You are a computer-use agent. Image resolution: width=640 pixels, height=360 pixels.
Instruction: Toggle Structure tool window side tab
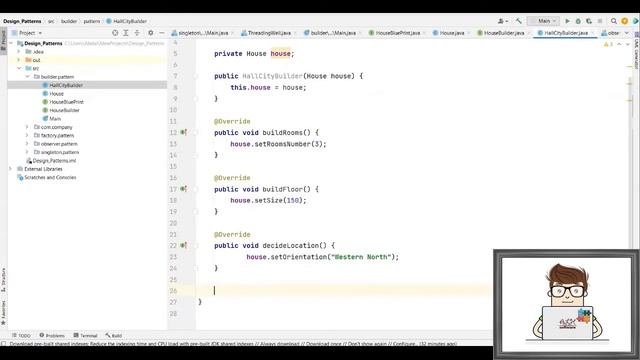point(3,280)
